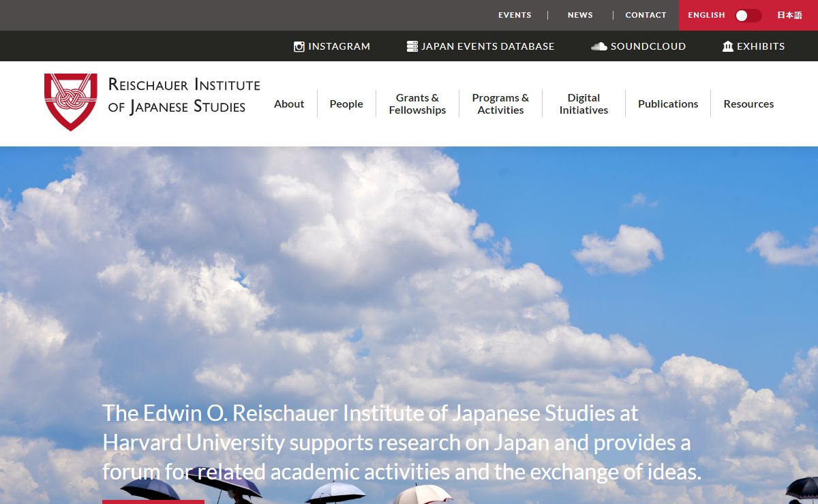
Task: Open the EXHIBITS text link
Action: tap(761, 46)
